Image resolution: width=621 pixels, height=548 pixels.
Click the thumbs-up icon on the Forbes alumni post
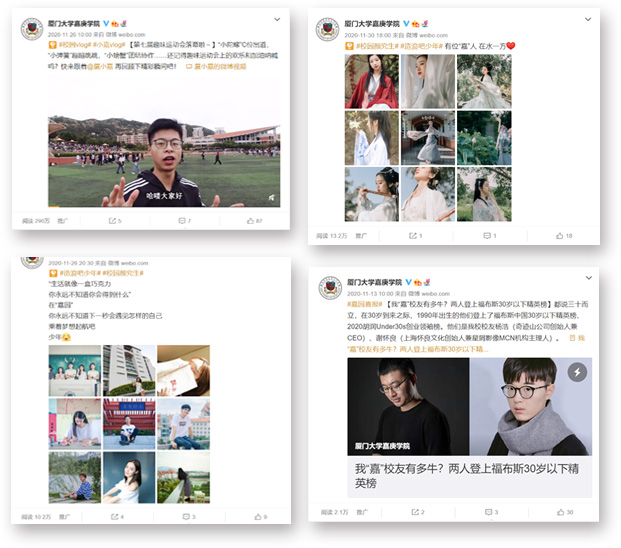pyautogui.click(x=562, y=511)
